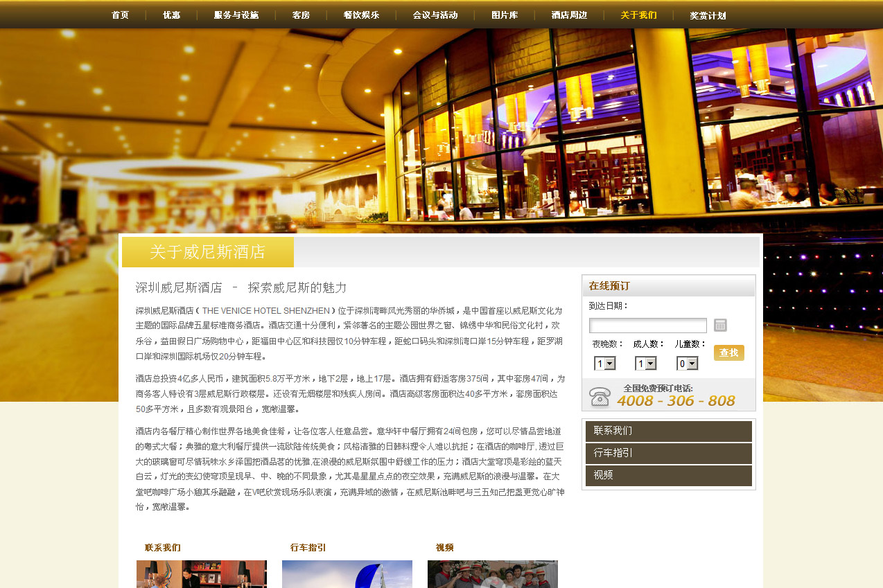The height and width of the screenshot is (588, 883).
Task: Navigate to 会议与活动 menu item
Action: point(435,15)
